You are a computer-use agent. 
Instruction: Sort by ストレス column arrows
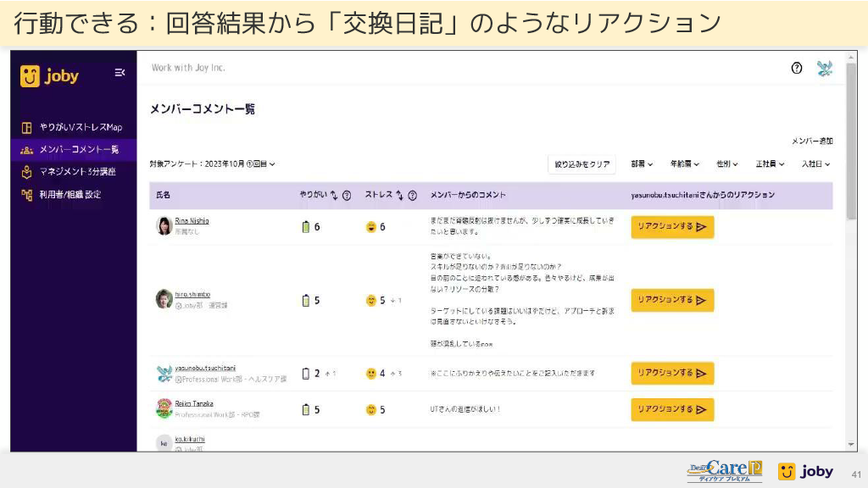399,196
